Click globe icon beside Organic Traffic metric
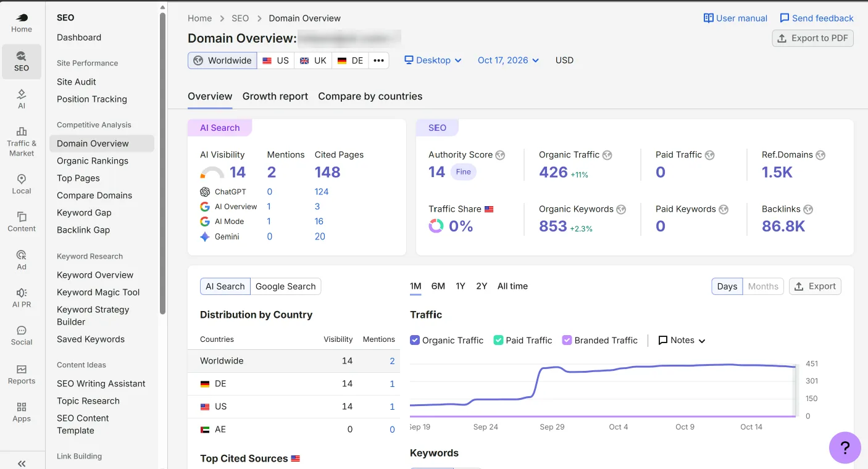This screenshot has width=868, height=469. [x=607, y=155]
